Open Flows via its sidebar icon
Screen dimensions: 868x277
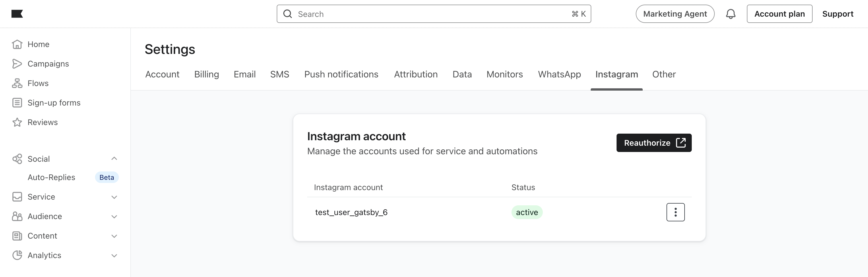18,83
